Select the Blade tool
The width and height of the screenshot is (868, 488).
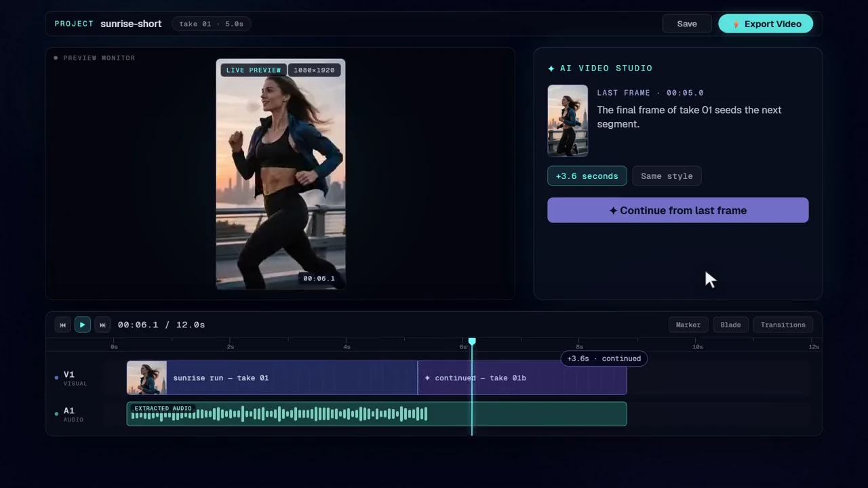coord(730,325)
